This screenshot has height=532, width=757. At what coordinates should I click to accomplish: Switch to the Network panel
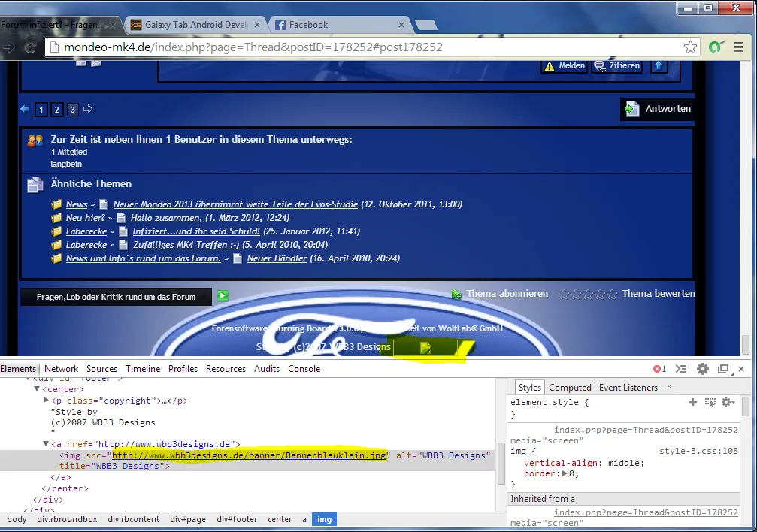(61, 369)
